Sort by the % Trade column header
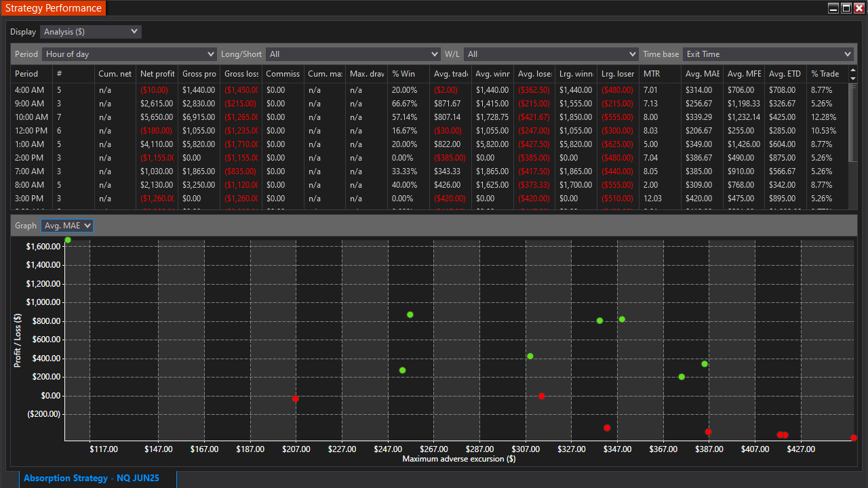Viewport: 868px width, 488px height. click(826, 74)
